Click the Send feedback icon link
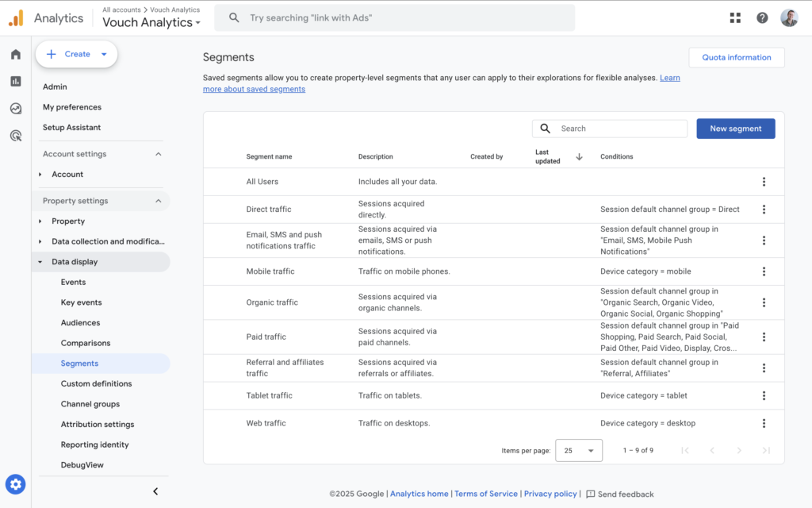812x508 pixels. click(x=620, y=494)
